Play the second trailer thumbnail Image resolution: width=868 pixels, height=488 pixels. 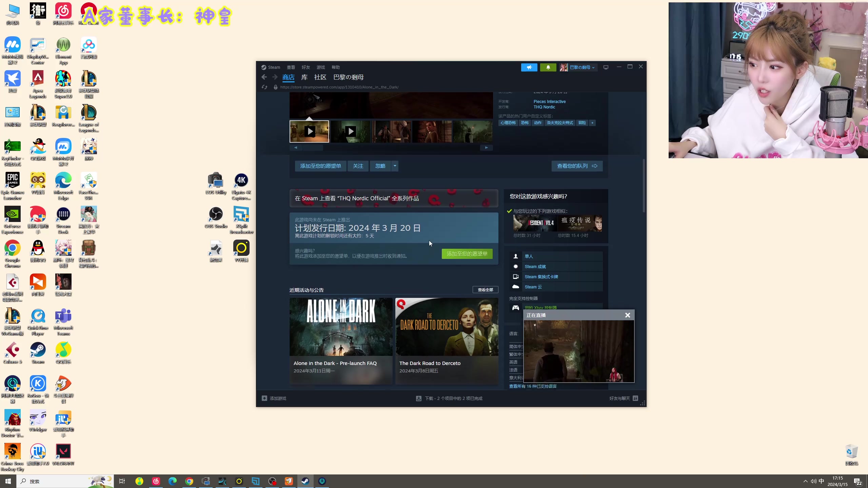click(x=351, y=131)
